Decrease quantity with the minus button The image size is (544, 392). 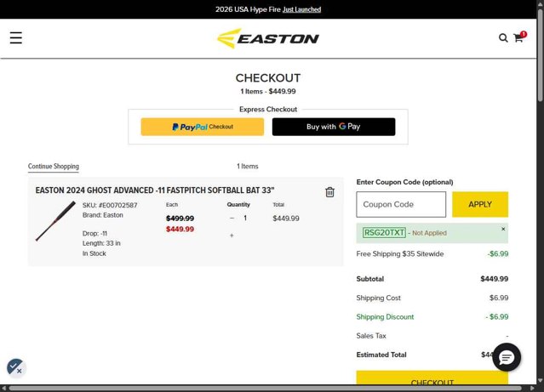point(232,218)
